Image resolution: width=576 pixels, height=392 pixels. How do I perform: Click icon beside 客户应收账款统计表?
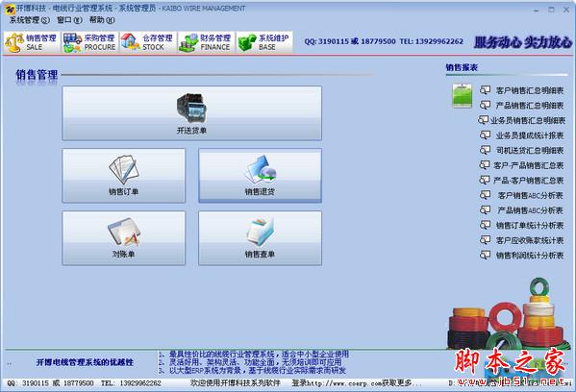pos(485,240)
